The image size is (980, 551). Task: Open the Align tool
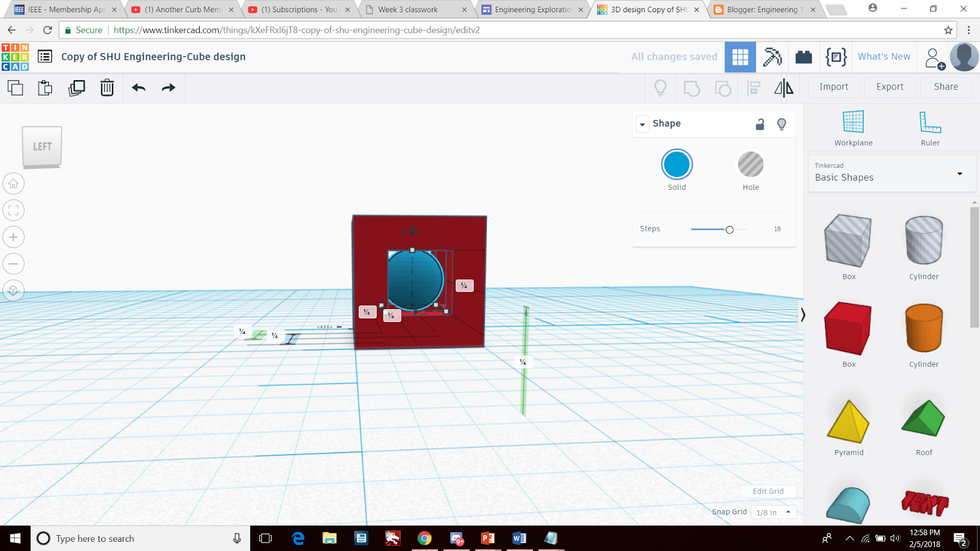click(x=753, y=88)
